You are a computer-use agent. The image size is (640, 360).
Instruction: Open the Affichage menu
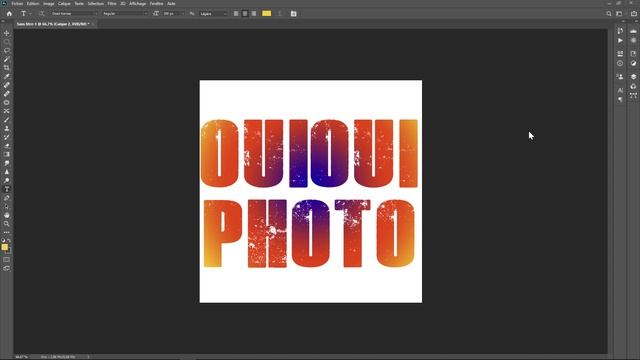[x=138, y=3]
